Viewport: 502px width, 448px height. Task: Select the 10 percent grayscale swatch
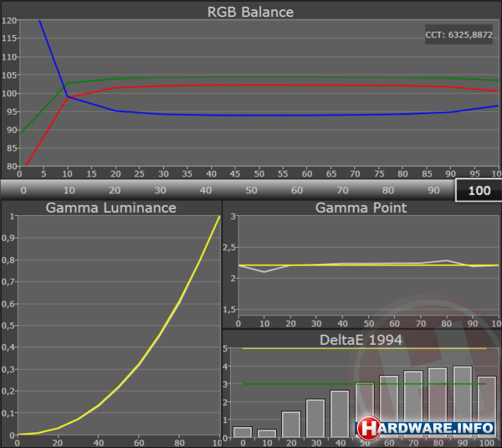(68, 190)
